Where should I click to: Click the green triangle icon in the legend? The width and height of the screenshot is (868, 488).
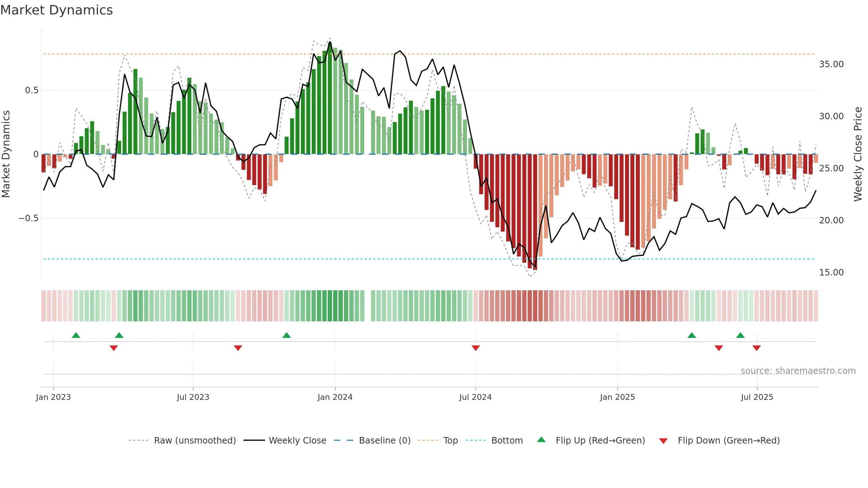541,440
